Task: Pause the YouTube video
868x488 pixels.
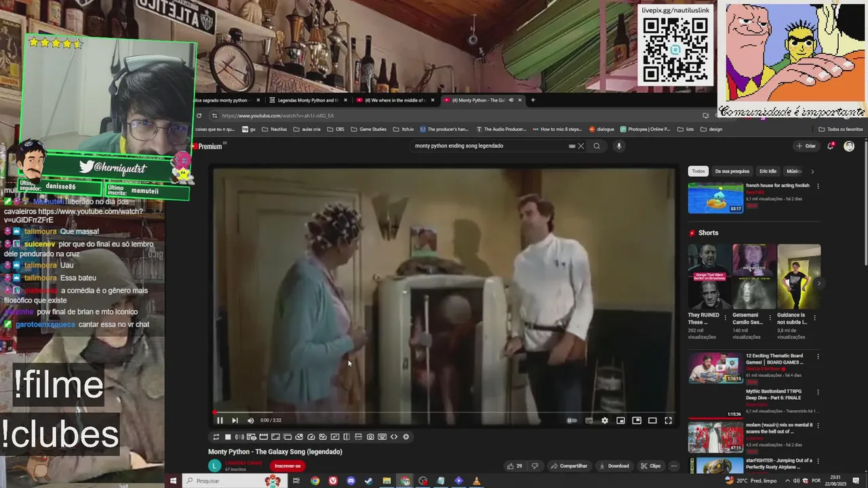Action: click(220, 420)
